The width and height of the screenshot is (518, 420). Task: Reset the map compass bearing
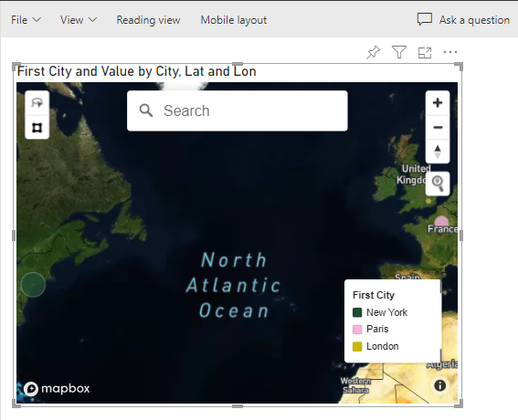(x=438, y=152)
